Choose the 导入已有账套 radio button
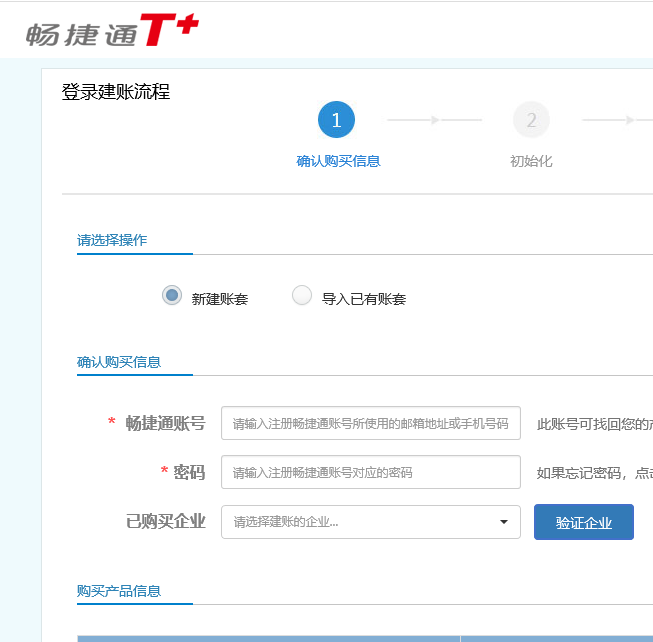 pos(302,295)
